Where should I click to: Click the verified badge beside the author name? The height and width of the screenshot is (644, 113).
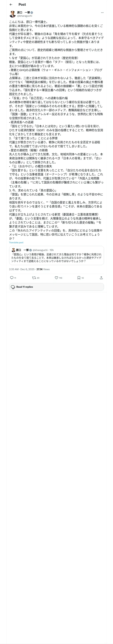32,13
